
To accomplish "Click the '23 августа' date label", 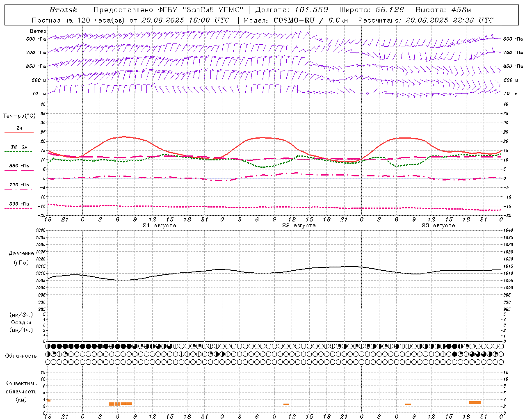I will [x=438, y=226].
